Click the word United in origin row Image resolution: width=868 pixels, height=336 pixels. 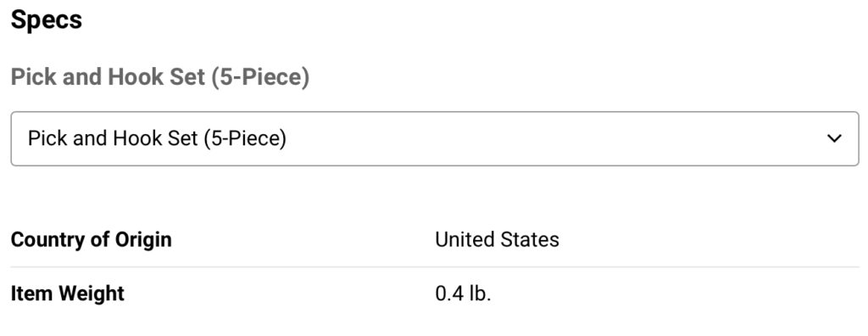pyautogui.click(x=465, y=239)
